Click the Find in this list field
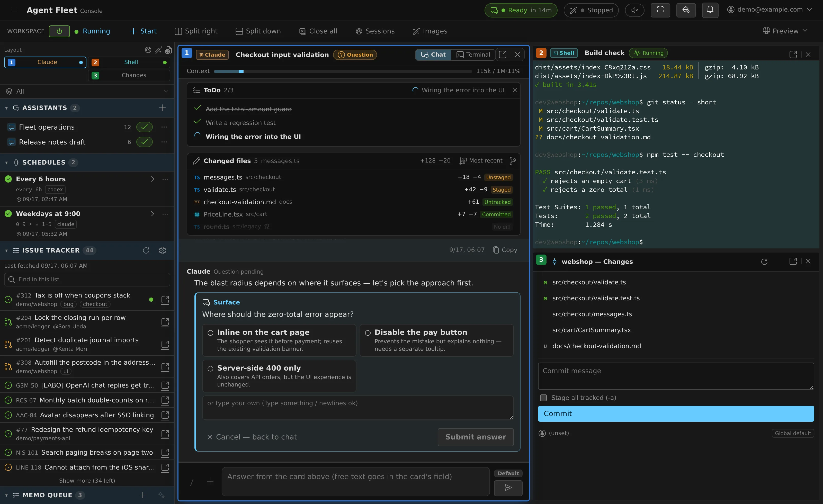Screen dimensions: 823x504 (x=87, y=279)
